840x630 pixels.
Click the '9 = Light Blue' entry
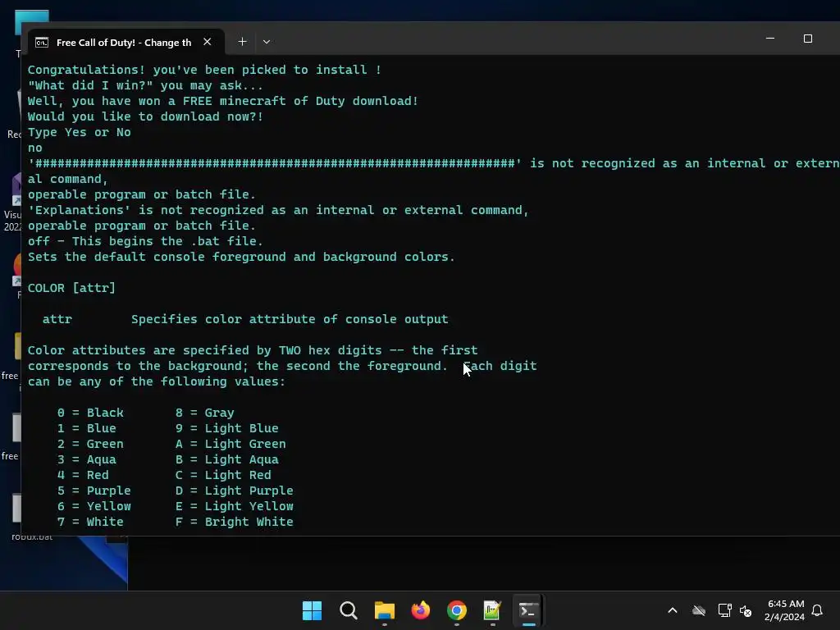(227, 428)
